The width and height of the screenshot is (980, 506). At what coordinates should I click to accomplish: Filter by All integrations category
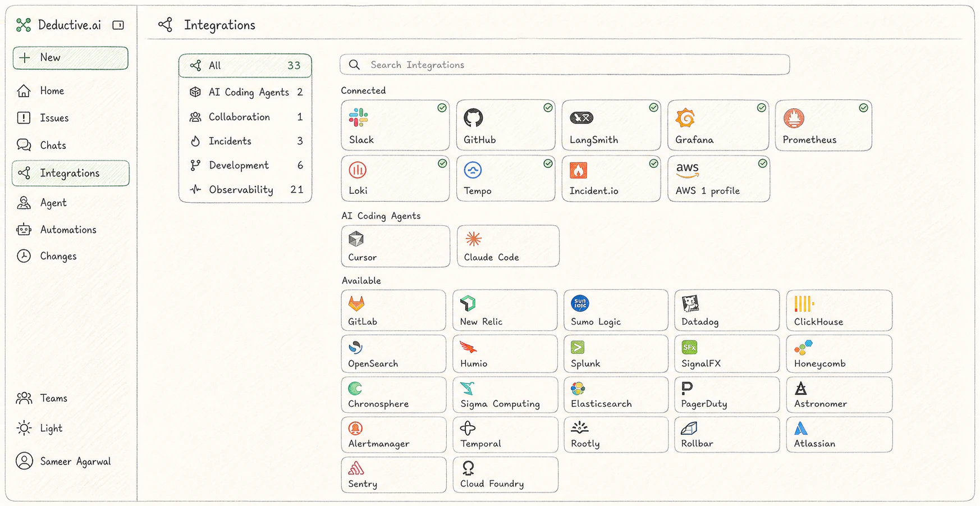pos(245,66)
